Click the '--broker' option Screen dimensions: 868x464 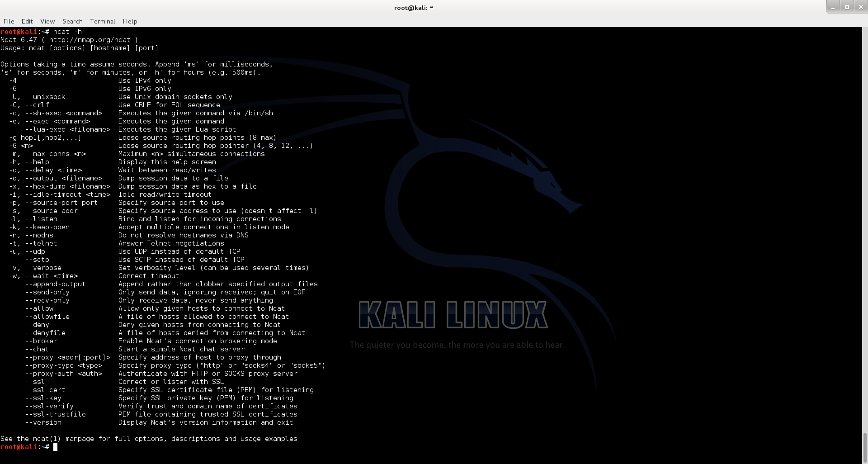(x=41, y=341)
